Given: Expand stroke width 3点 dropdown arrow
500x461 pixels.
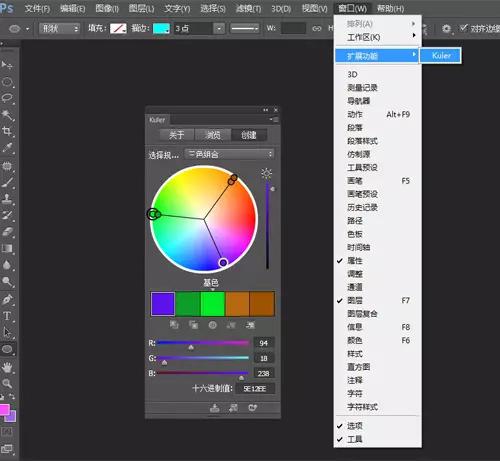Looking at the screenshot, I should point(219,29).
